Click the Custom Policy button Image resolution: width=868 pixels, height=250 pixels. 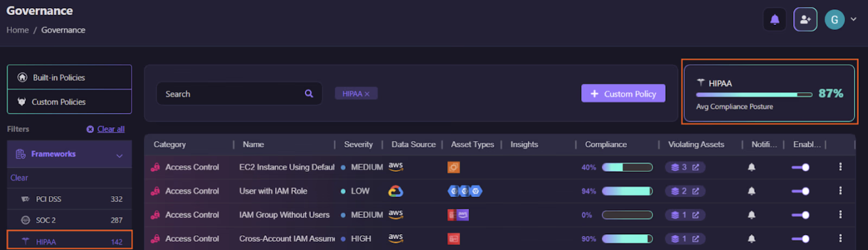tap(623, 93)
